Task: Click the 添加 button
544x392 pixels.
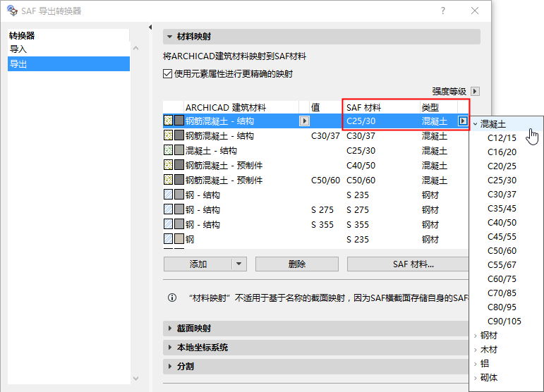Action: [198, 264]
